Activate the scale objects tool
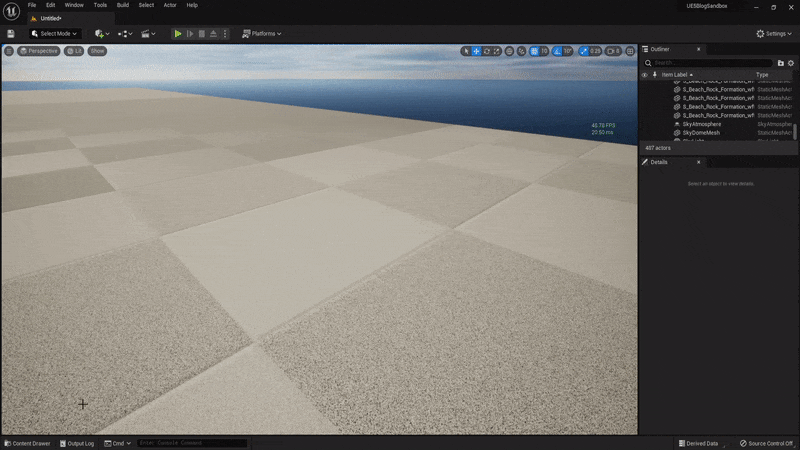800x450 pixels. click(496, 51)
